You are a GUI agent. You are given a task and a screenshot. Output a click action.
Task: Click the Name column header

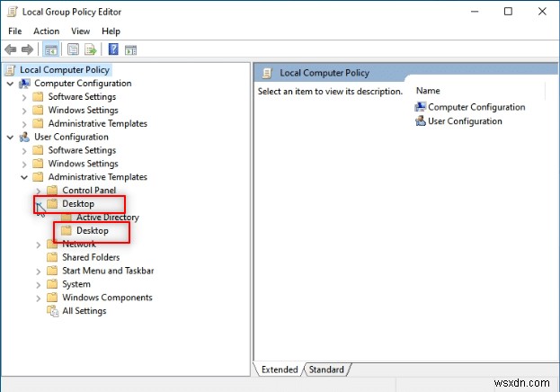428,91
